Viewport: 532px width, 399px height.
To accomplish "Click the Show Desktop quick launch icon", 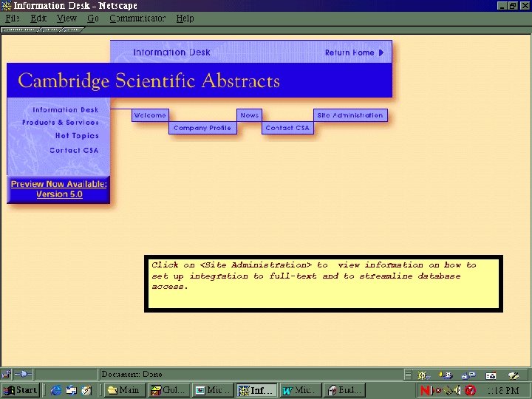I will (x=72, y=390).
